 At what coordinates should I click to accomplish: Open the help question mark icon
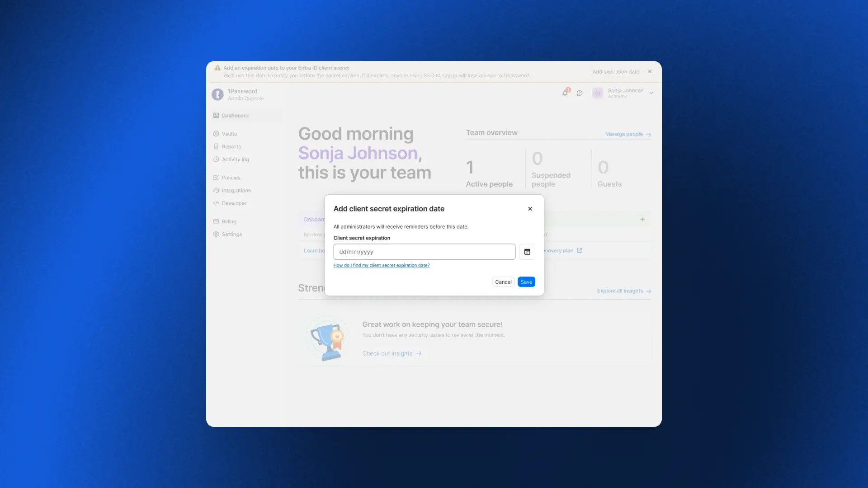[580, 93]
